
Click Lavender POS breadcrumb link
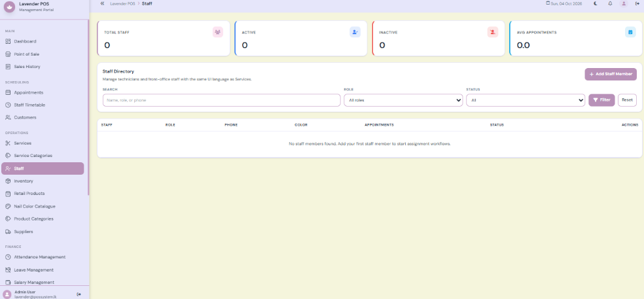point(122,4)
